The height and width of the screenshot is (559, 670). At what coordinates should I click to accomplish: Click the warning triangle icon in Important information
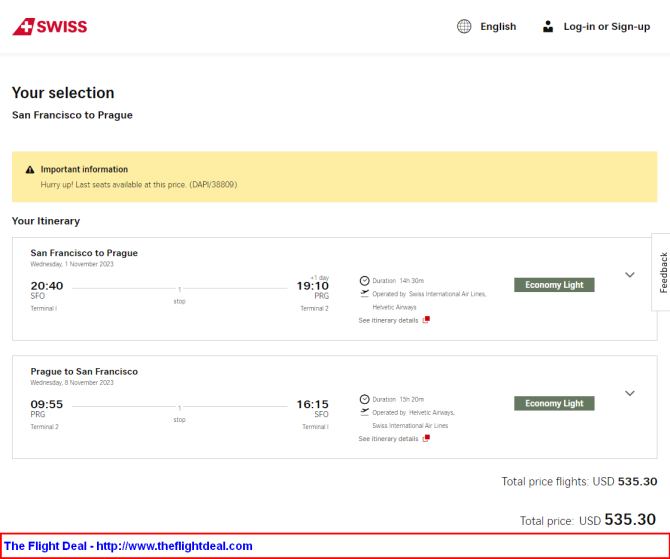[x=30, y=170]
